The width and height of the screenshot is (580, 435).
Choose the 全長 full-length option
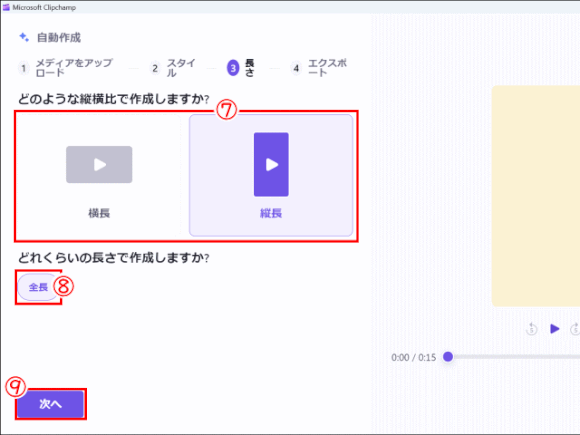[38, 287]
